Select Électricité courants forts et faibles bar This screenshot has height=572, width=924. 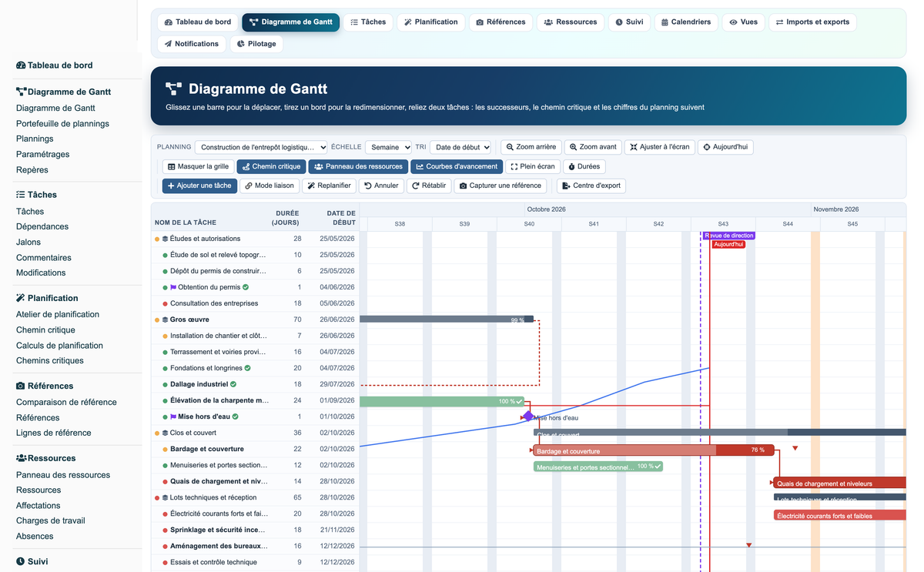pos(840,515)
